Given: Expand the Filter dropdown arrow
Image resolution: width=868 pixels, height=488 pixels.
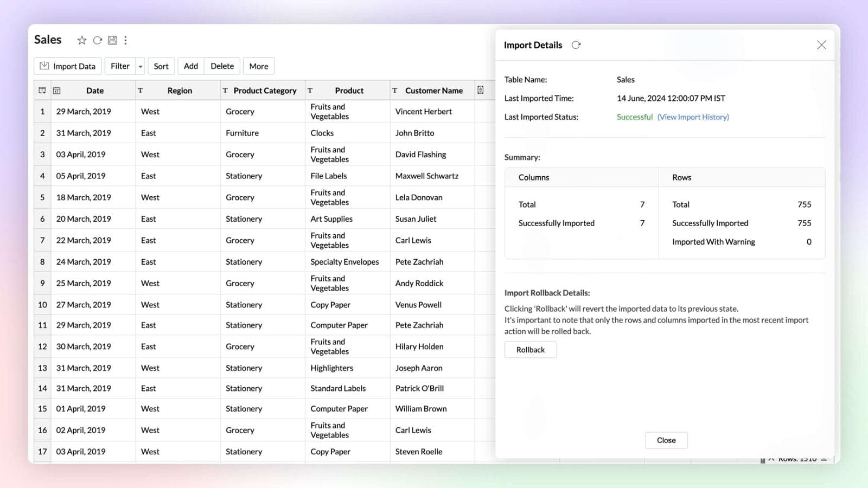Looking at the screenshot, I should 141,66.
